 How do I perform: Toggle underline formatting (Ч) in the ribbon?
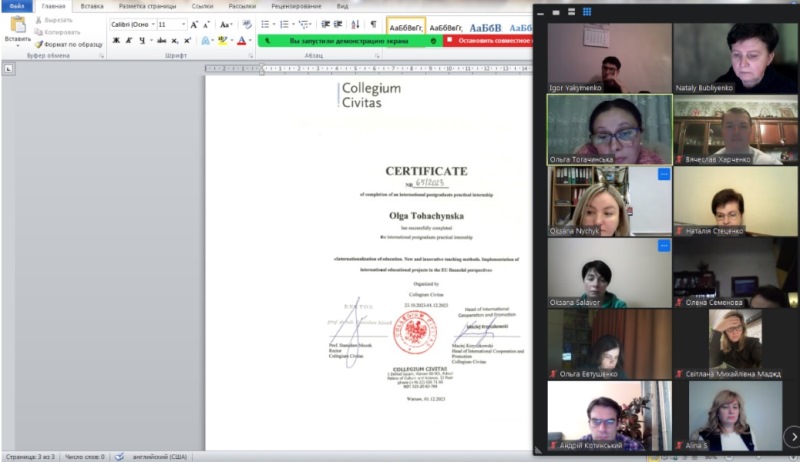coord(142,40)
